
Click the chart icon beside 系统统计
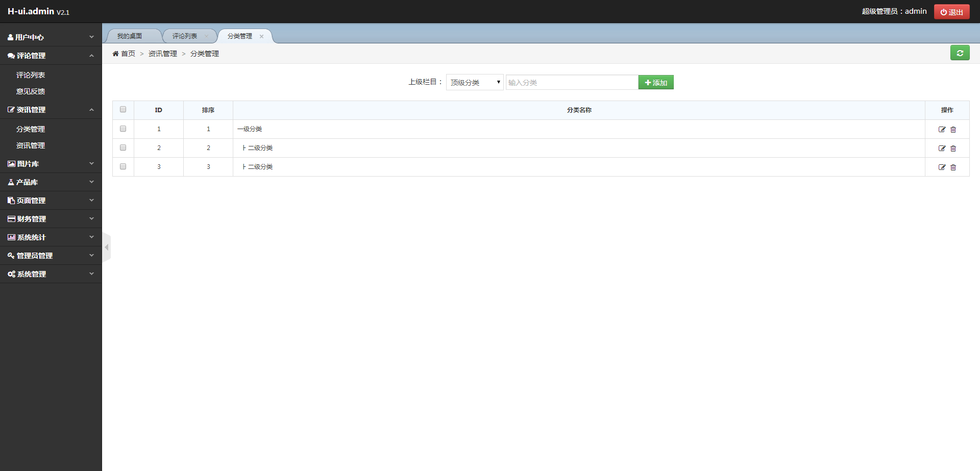tap(11, 237)
